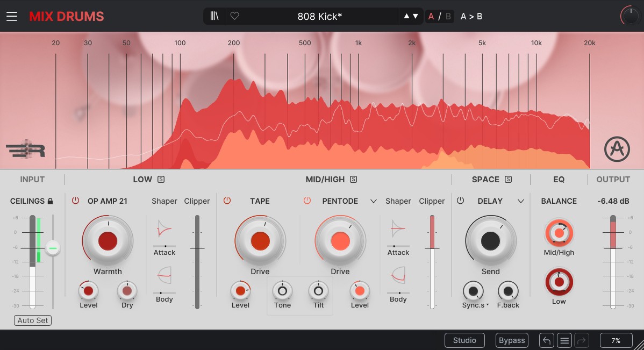
Task: Click the MID/HIGH Body shaper curve
Action: pos(398,275)
